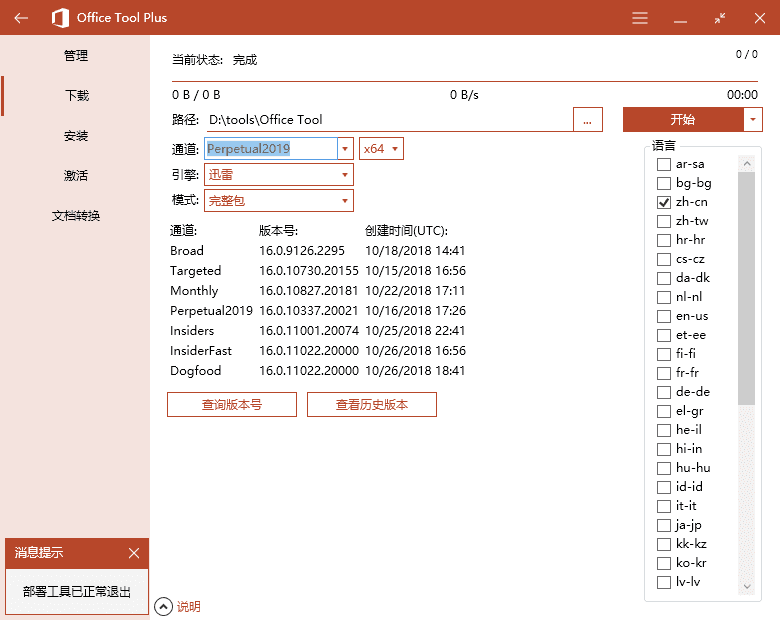Image resolution: width=780 pixels, height=620 pixels.
Task: Toggle compact window mode icon
Action: [x=719, y=18]
